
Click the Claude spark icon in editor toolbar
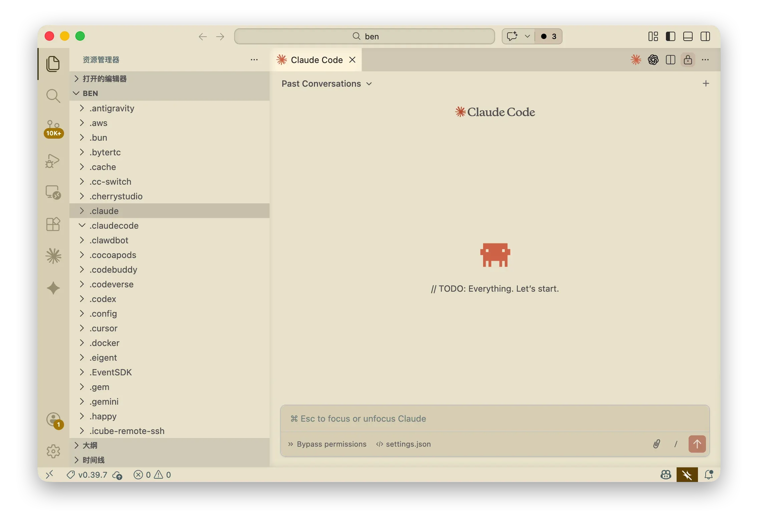click(636, 60)
